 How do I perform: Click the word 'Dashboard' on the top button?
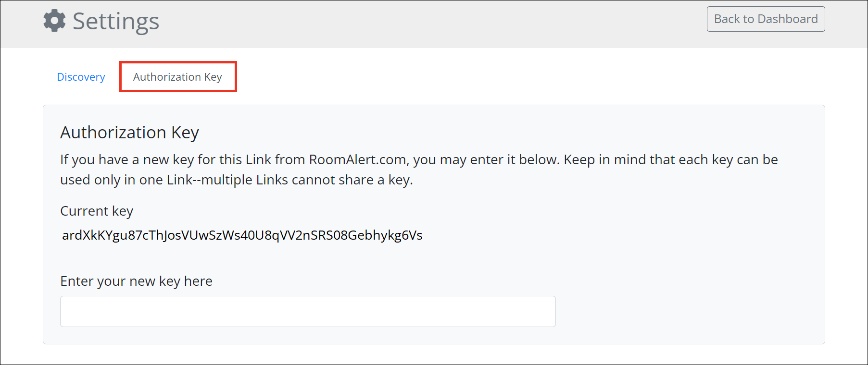coord(787,19)
